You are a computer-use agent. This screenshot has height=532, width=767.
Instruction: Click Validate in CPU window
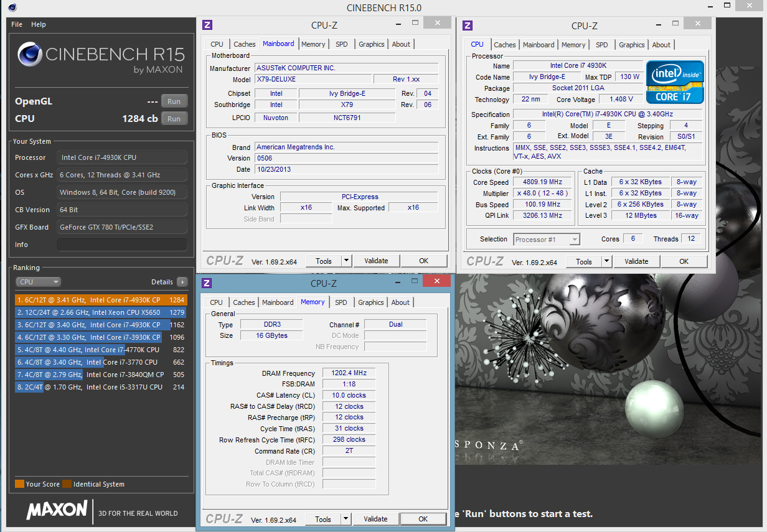(x=636, y=262)
